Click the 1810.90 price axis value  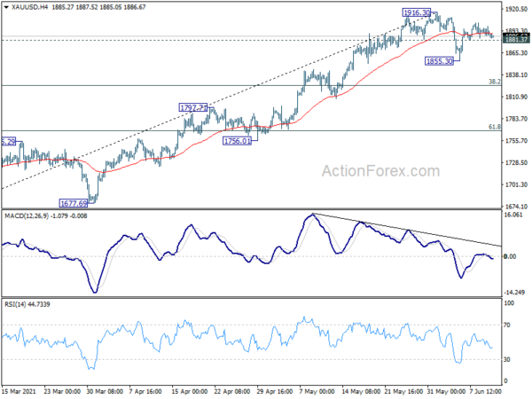[516, 97]
